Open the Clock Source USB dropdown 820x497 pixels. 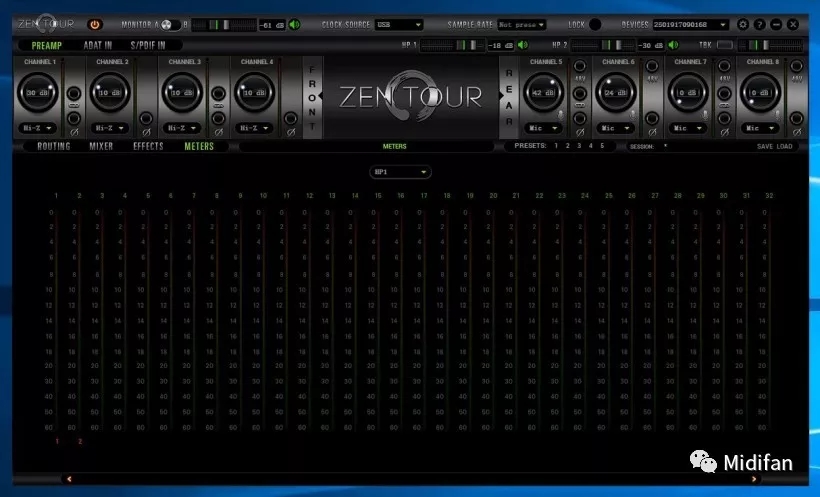tap(398, 24)
